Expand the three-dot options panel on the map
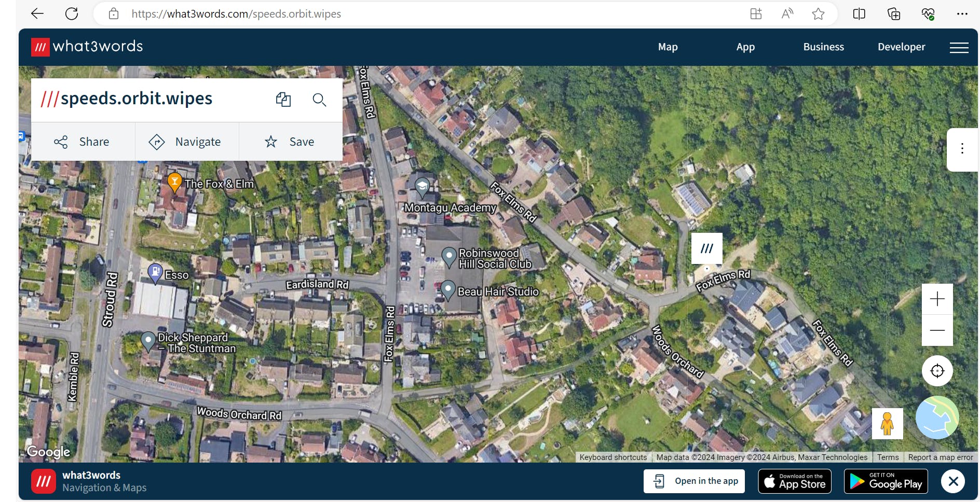 962,149
